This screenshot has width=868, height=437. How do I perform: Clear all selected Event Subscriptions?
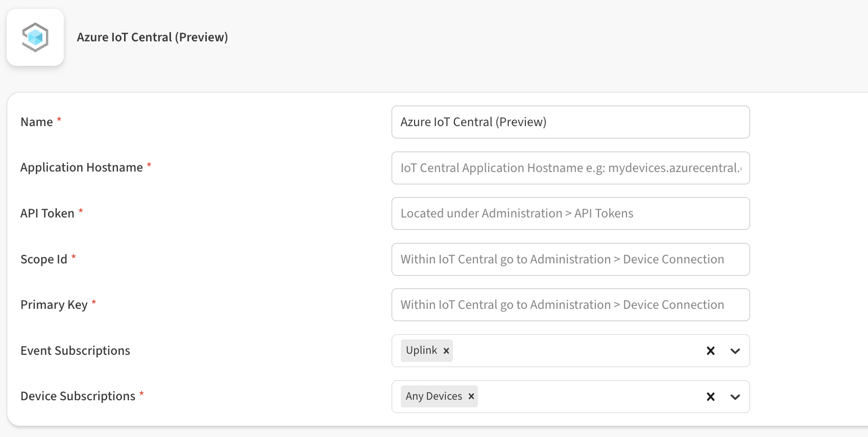(710, 351)
